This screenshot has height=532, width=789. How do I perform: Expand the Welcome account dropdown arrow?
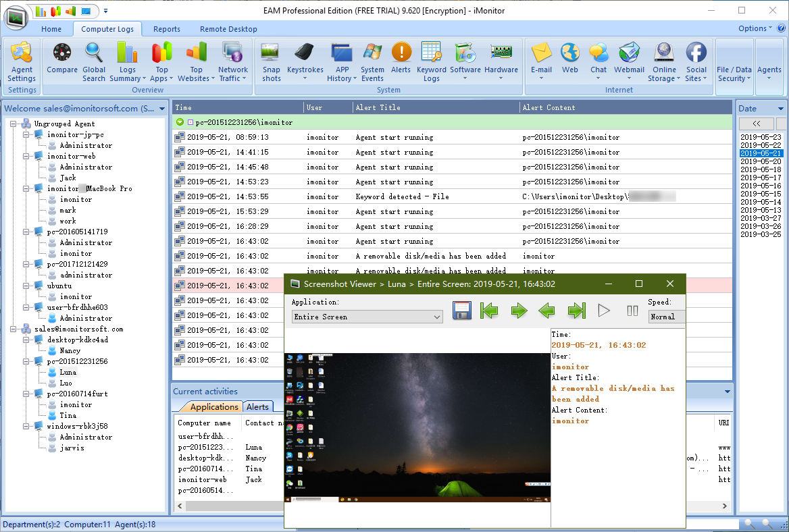pyautogui.click(x=162, y=109)
